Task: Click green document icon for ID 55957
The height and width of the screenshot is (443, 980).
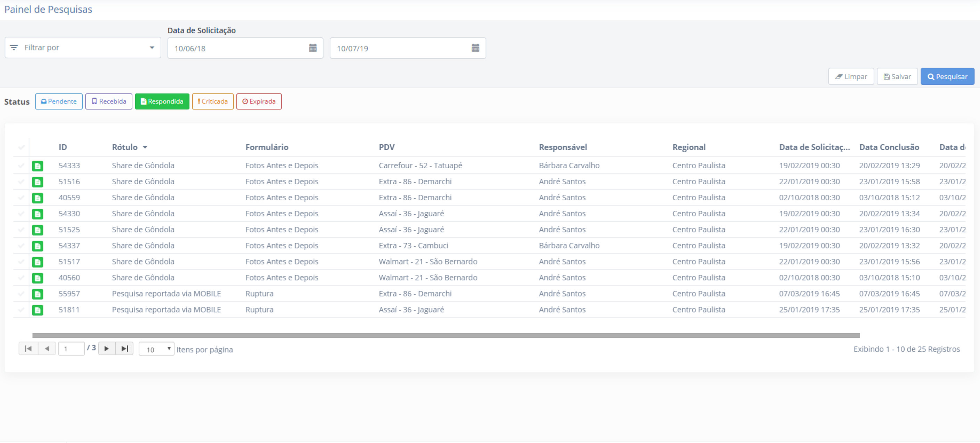Action: coord(37,294)
